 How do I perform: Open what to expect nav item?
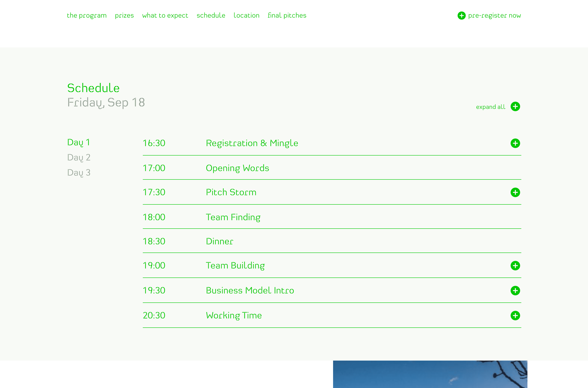coord(165,16)
